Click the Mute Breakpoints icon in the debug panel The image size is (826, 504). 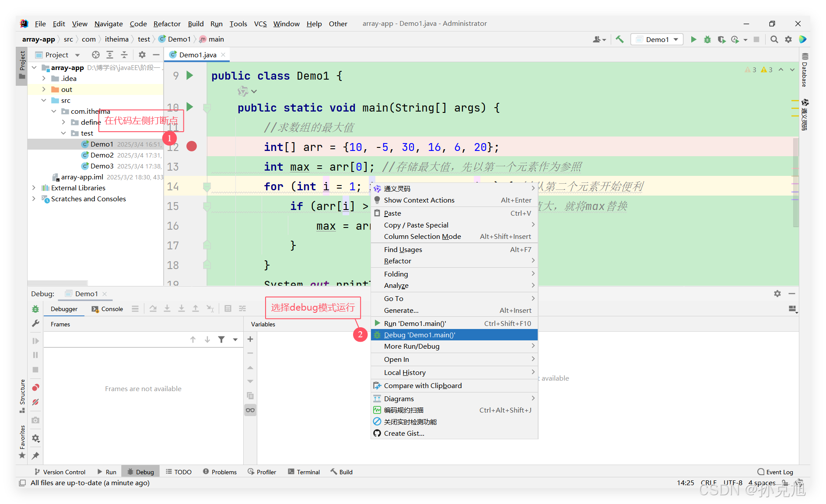click(35, 402)
